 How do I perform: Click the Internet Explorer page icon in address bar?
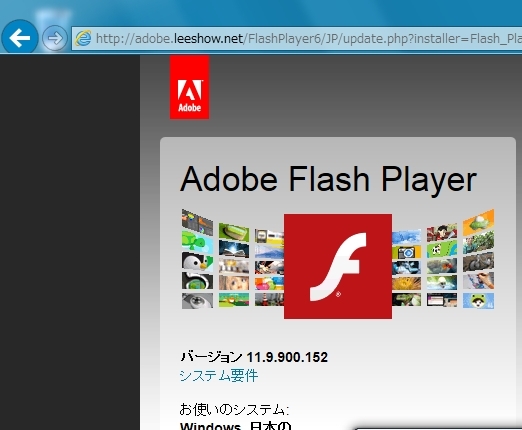(83, 39)
